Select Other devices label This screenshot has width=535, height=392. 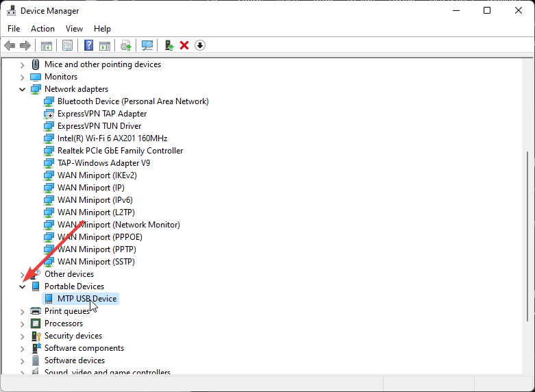pyautogui.click(x=69, y=274)
